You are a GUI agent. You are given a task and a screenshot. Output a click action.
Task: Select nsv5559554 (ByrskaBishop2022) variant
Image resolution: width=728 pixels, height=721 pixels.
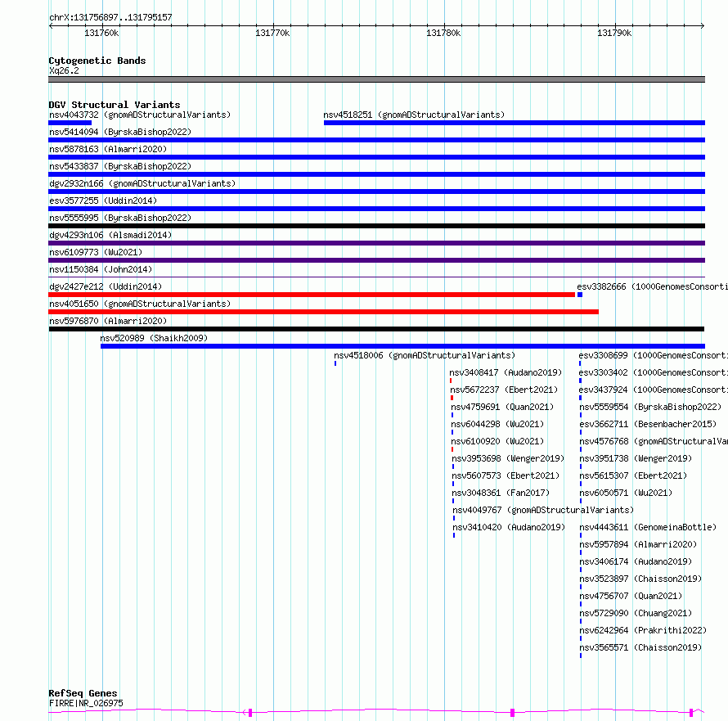coord(650,407)
